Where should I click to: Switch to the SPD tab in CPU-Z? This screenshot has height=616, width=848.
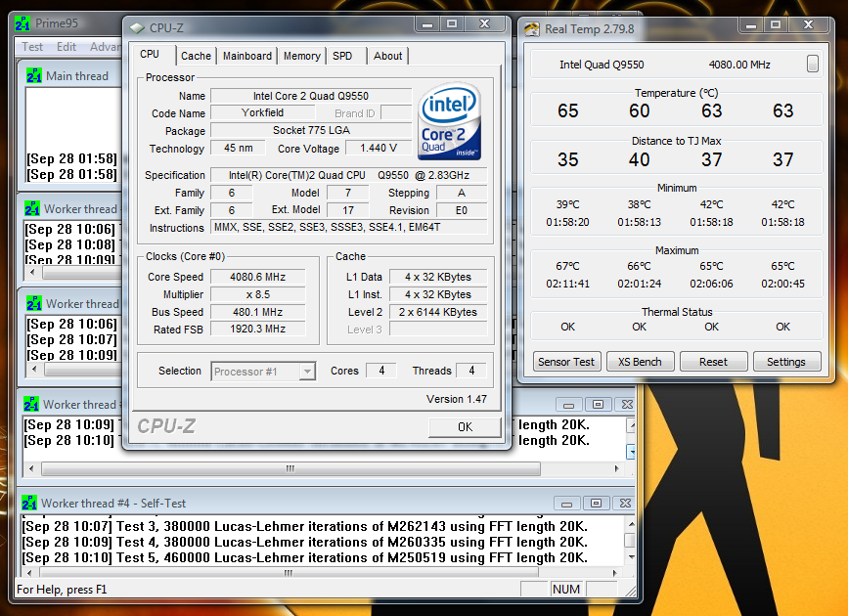click(x=342, y=56)
